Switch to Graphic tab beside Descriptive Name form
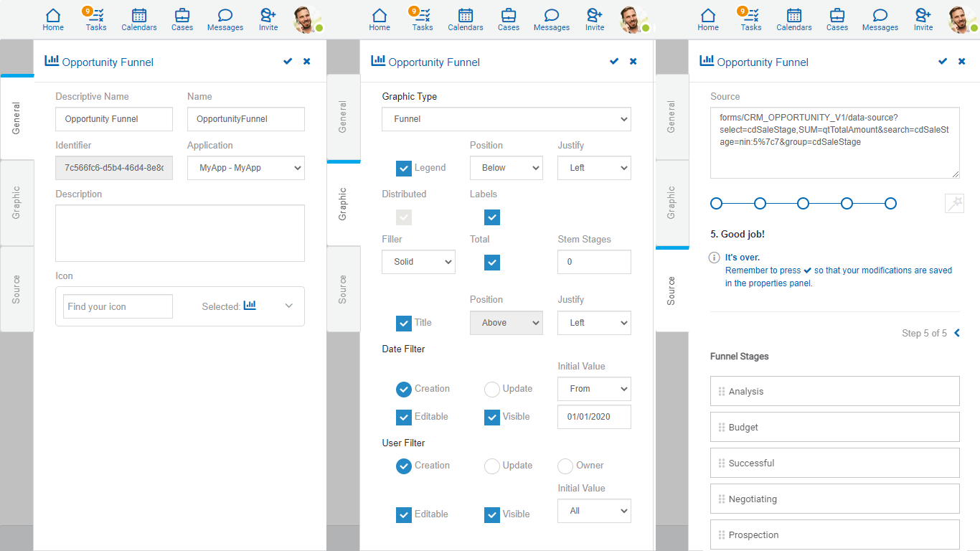The width and height of the screenshot is (980, 551). 17,203
